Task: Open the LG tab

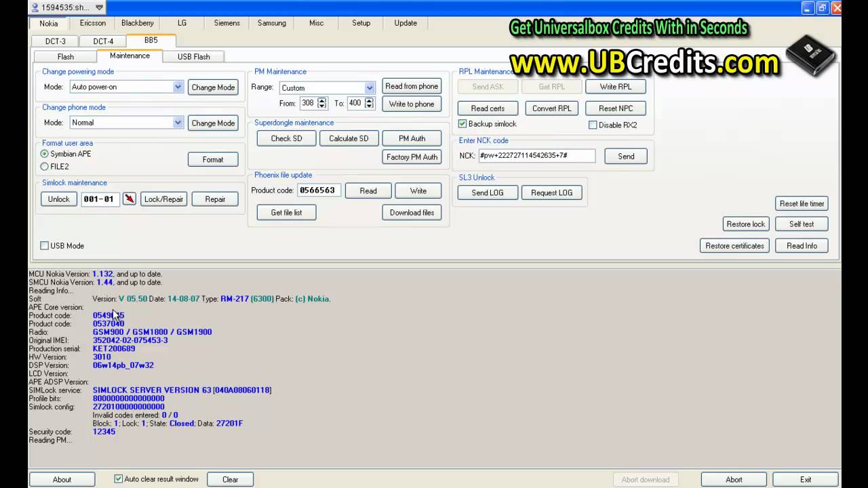Action: [x=182, y=23]
